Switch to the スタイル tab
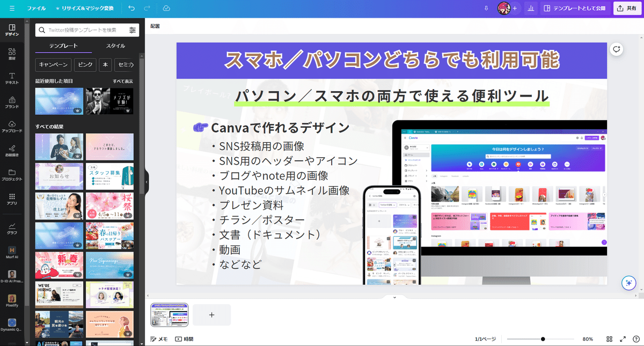Image resolution: width=644 pixels, height=346 pixels. [x=115, y=46]
